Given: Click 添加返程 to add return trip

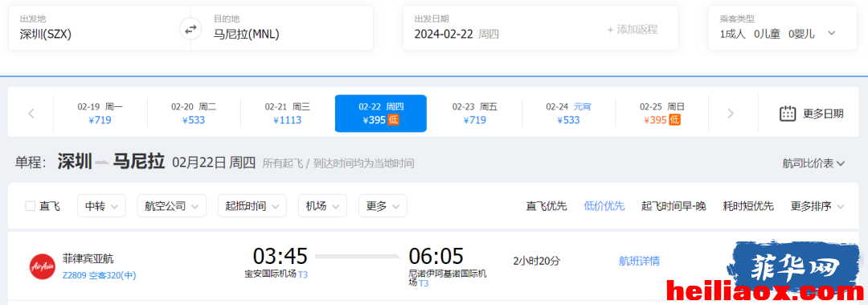Looking at the screenshot, I should pos(633,30).
